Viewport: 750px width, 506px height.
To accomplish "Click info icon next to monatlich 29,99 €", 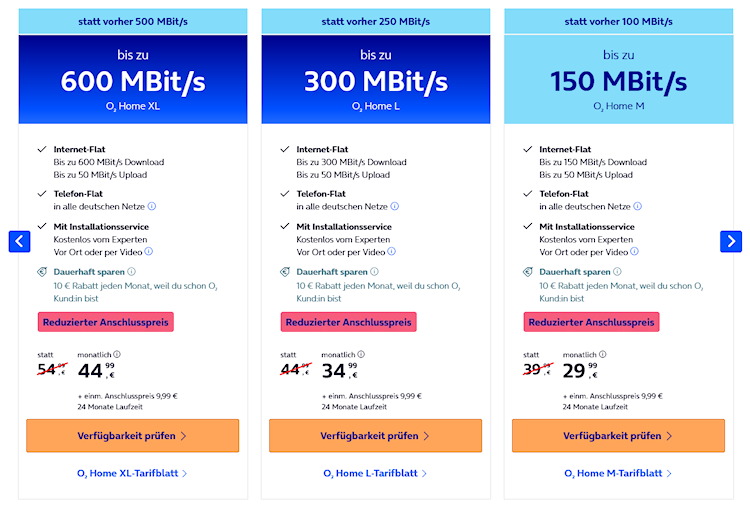I will [603, 354].
